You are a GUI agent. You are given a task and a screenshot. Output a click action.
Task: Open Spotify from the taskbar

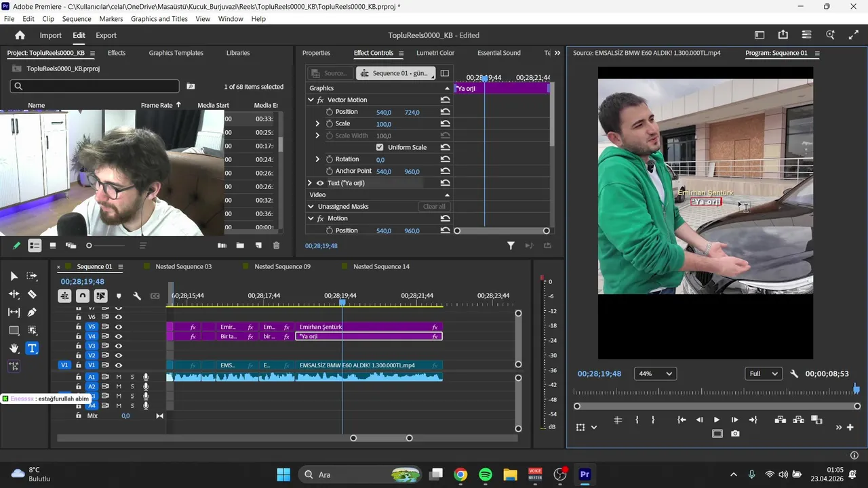486,474
